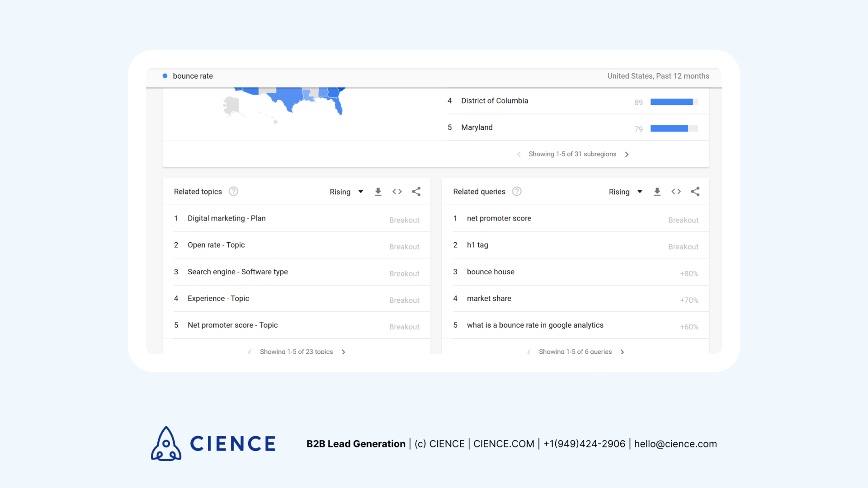Download the Related topics data
The width and height of the screenshot is (868, 488).
[378, 192]
